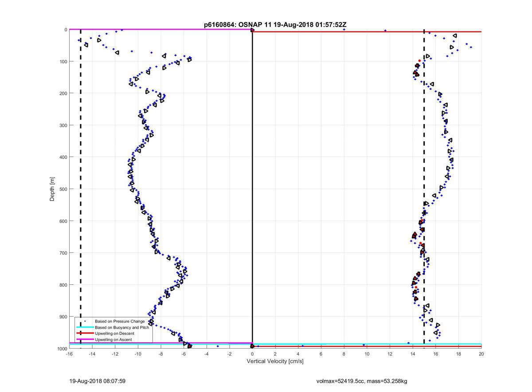Click the plot title 'p6160864: OSNAP 11 19-Aug-2018 01:57:52Z'
Image resolution: width=532 pixels, height=392 pixels.
pos(275,25)
